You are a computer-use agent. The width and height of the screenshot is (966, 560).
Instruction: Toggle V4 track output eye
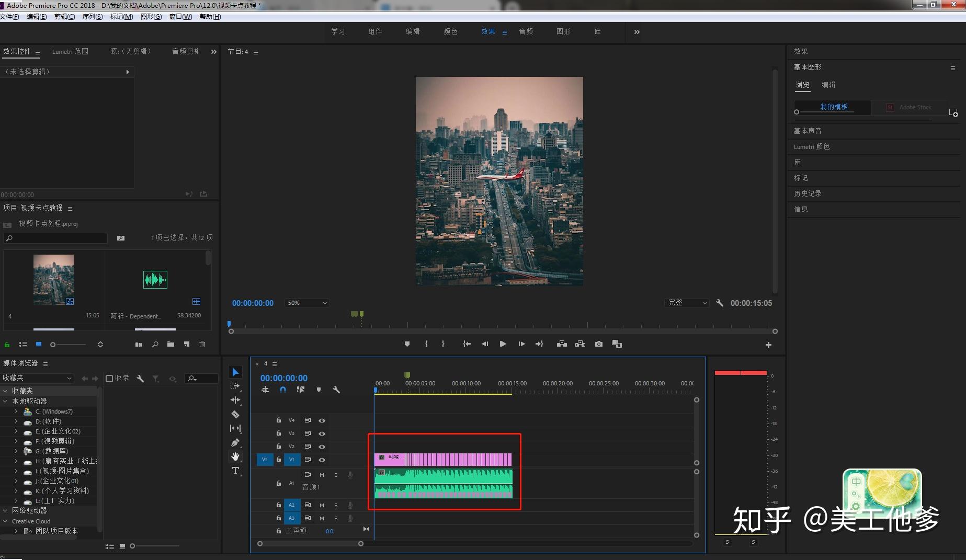click(x=322, y=420)
